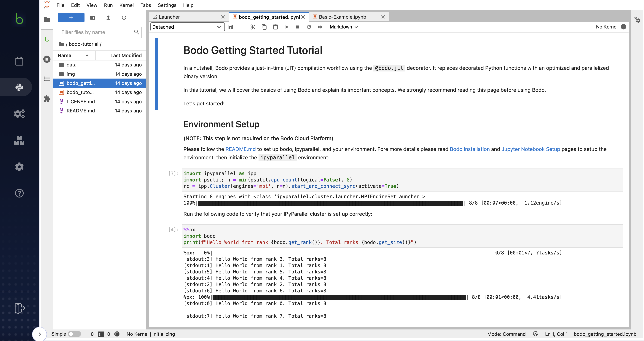Image resolution: width=644 pixels, height=341 pixels.
Task: Create a new folder
Action: pyautogui.click(x=93, y=17)
